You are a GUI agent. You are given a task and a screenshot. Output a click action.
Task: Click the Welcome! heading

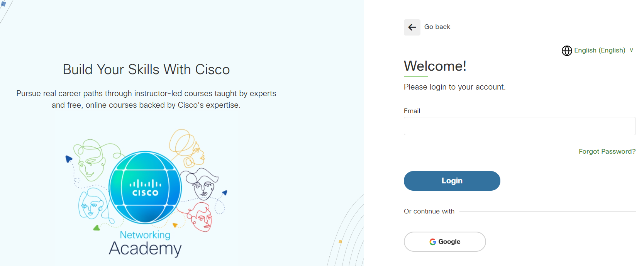pos(435,66)
